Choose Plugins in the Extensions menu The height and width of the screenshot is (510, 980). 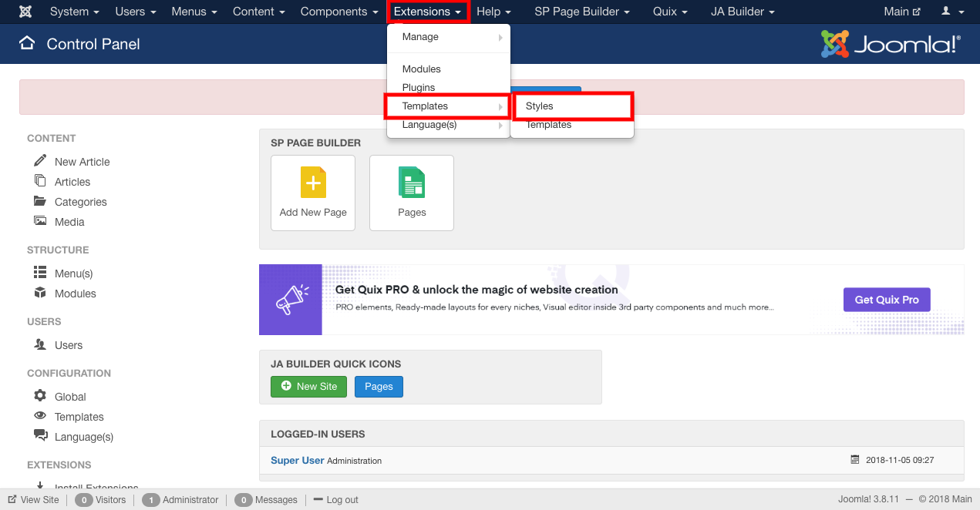coord(419,87)
